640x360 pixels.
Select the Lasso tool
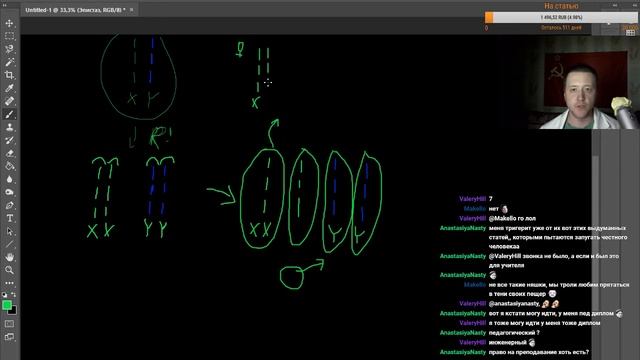(9, 49)
